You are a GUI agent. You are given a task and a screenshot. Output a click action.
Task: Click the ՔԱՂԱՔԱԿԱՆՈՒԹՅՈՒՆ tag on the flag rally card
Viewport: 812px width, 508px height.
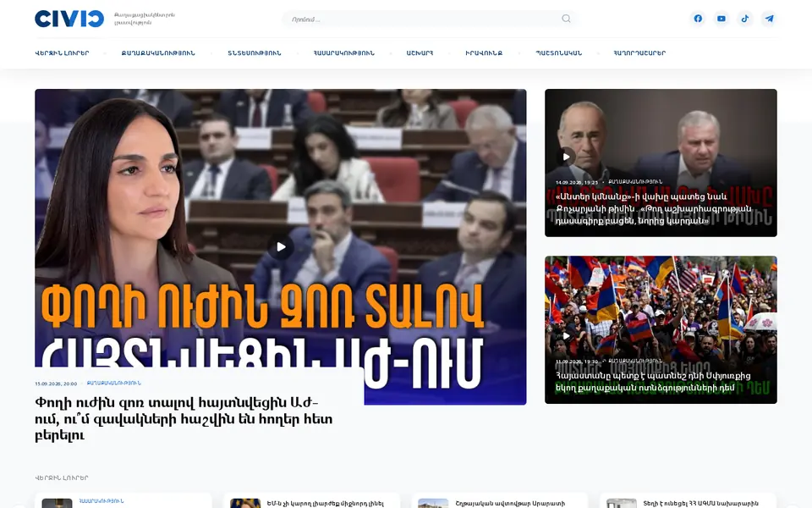click(635, 361)
